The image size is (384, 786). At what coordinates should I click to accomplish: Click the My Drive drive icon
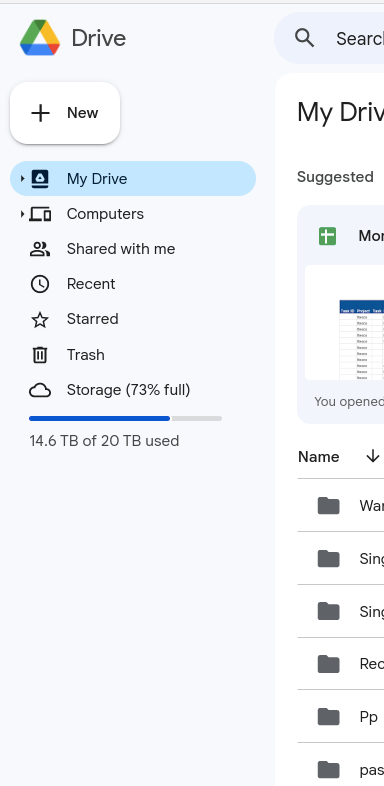(40, 178)
